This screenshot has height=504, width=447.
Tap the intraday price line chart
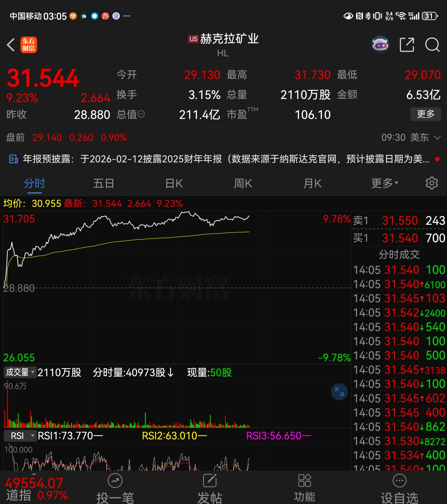click(177, 287)
